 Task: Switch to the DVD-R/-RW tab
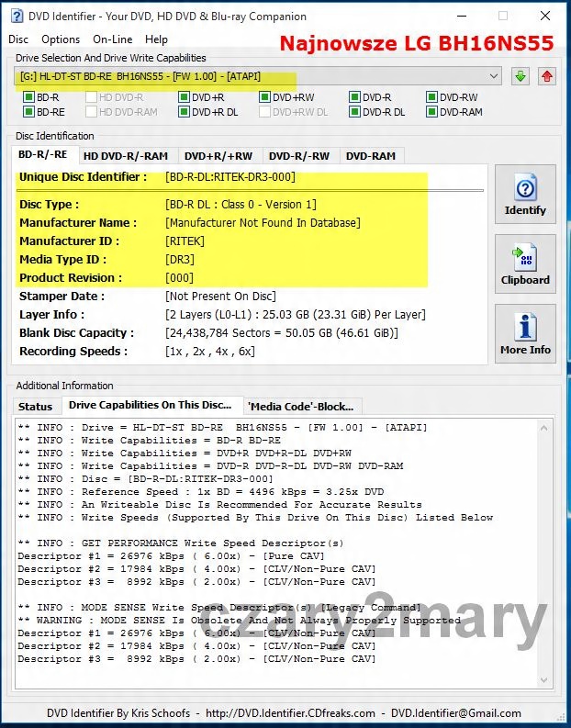point(299,156)
